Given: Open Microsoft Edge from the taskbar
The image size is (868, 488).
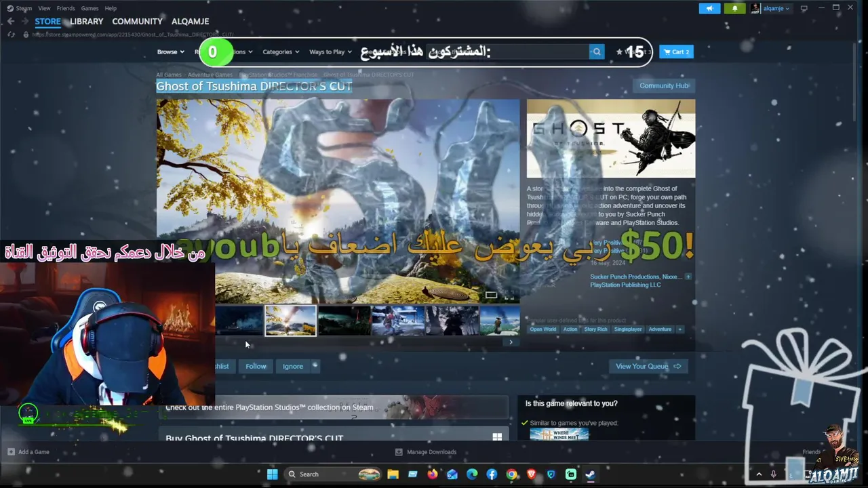Looking at the screenshot, I should 472,474.
